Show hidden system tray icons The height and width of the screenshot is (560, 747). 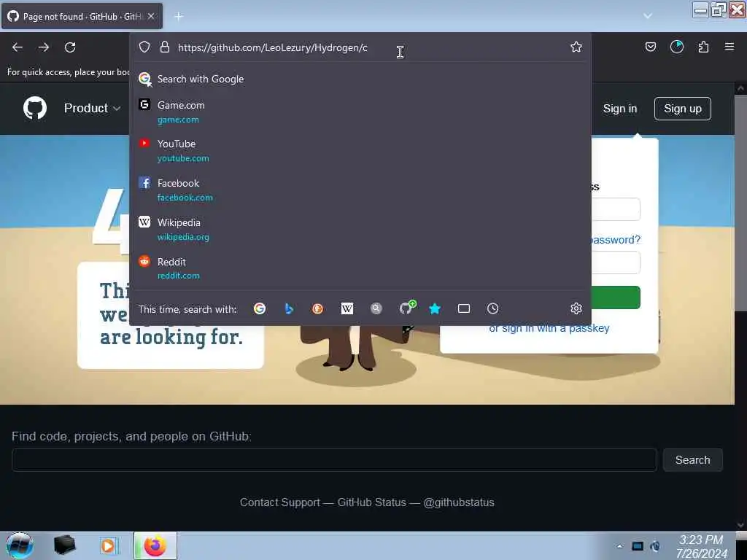tap(619, 546)
